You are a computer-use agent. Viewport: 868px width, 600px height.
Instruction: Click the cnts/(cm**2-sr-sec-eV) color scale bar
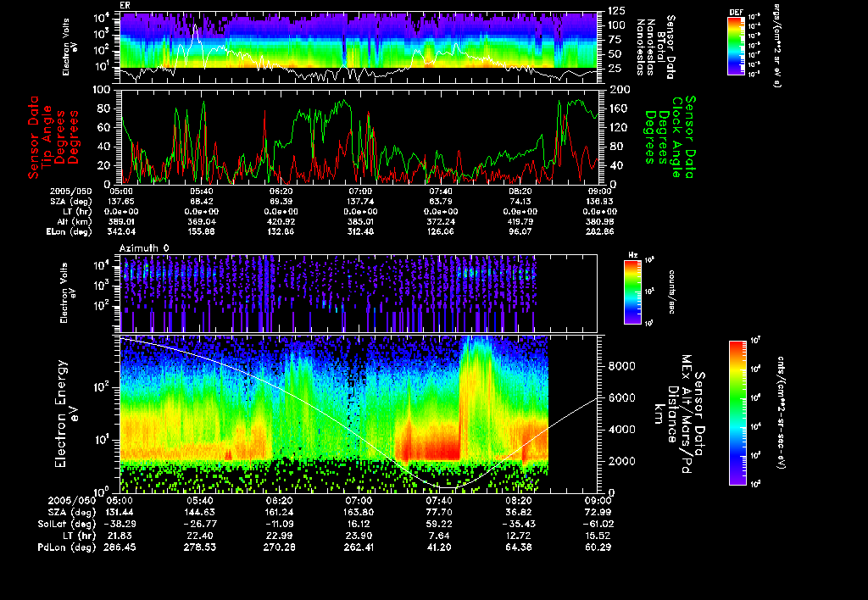coord(737,413)
